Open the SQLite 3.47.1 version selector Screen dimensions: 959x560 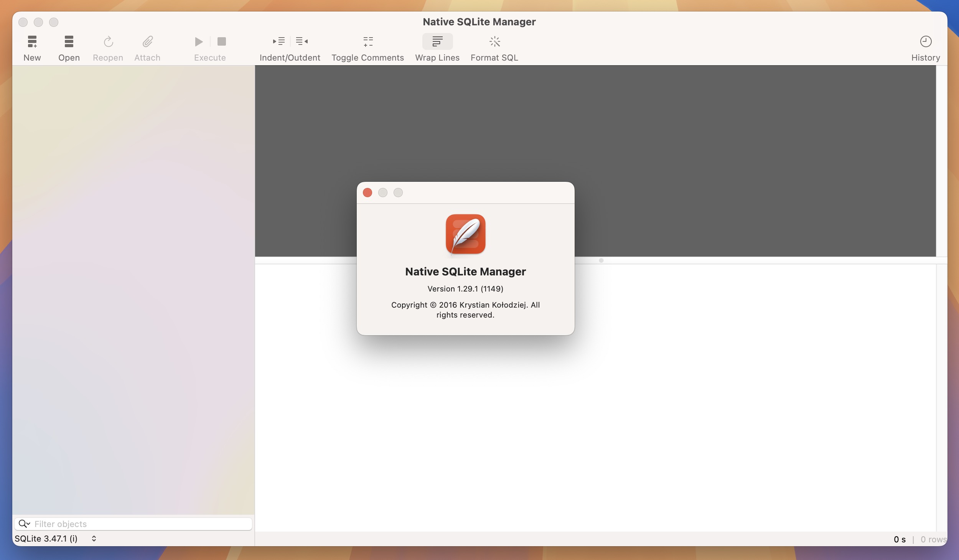(56, 539)
